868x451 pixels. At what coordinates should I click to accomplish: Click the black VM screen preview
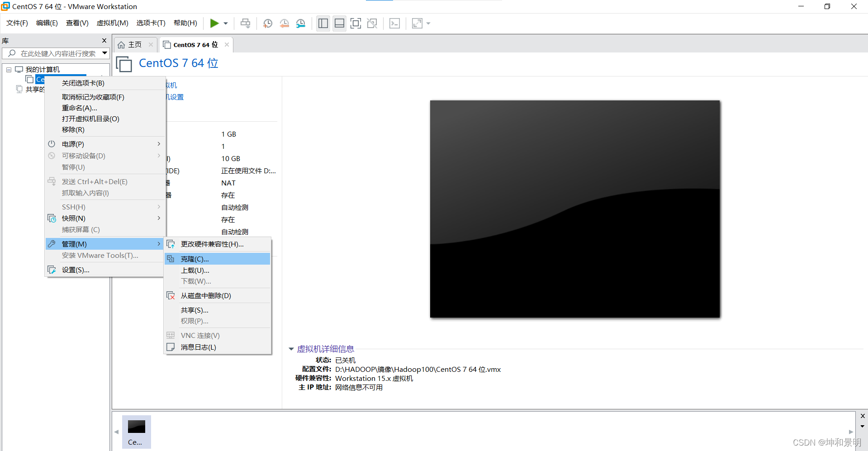tap(575, 209)
